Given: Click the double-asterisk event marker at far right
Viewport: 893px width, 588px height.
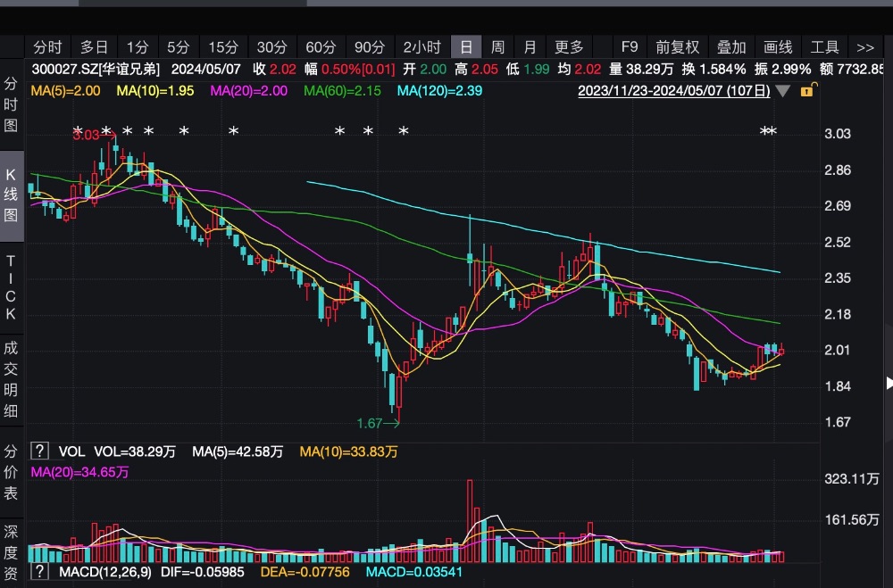Looking at the screenshot, I should 768,132.
